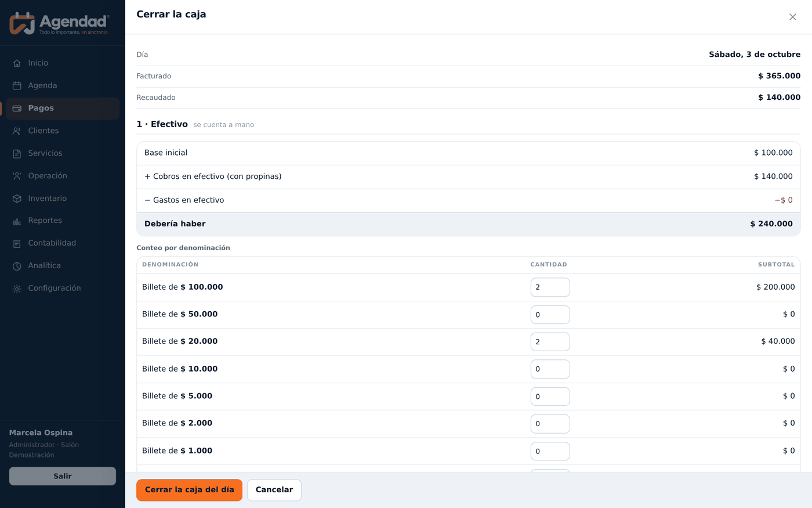Image resolution: width=812 pixels, height=508 pixels.
Task: Click the Recaudado amount $ 140.000
Action: 779,98
